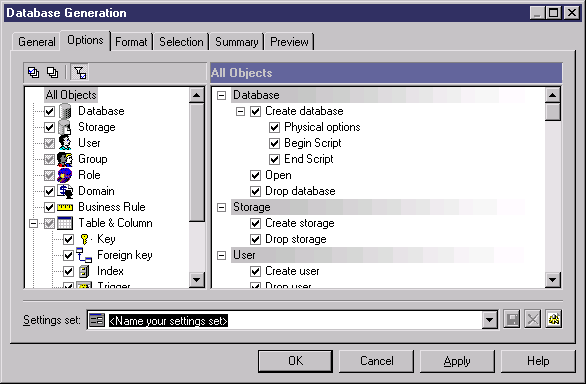Uncheck the Storage checkbox in tree
The image size is (586, 384).
coord(49,128)
